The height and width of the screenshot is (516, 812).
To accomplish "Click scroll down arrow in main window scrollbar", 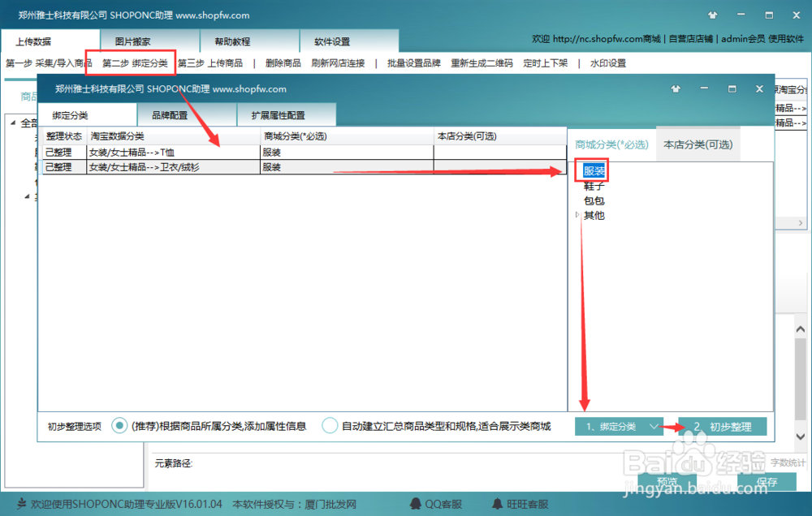I will [801, 436].
